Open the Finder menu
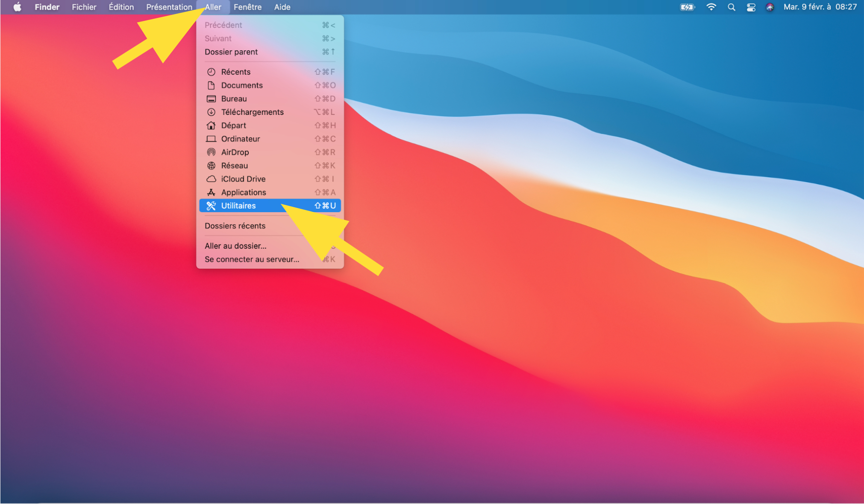Screen dimensions: 864x504 tap(47, 7)
